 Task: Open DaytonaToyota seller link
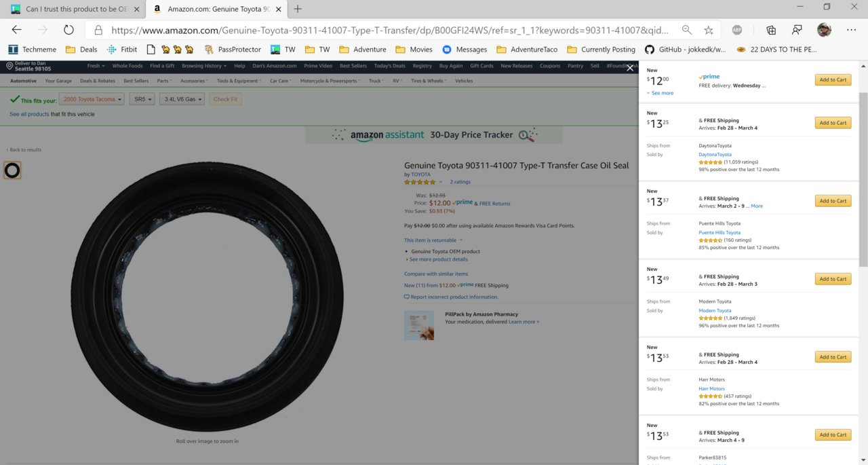tap(715, 155)
